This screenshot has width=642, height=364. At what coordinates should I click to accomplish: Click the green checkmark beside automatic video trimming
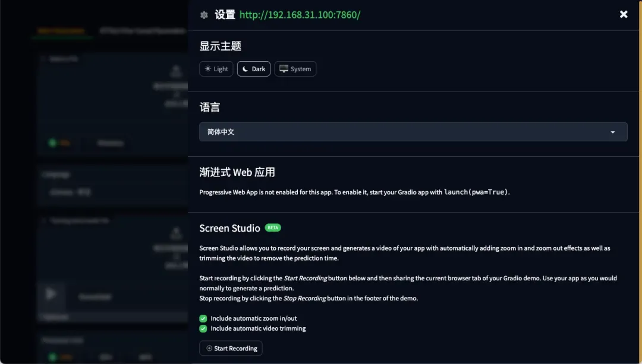[x=203, y=328]
